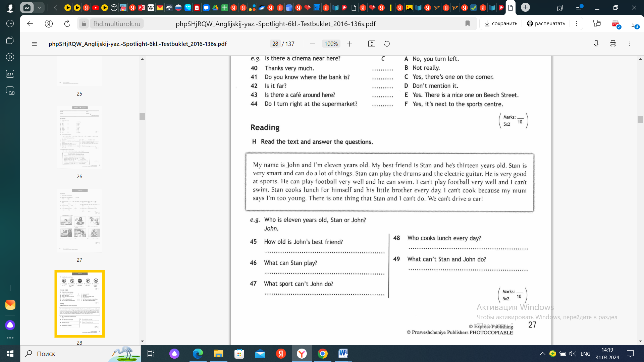Switch to the PowerPoint tab

tap(142, 7)
